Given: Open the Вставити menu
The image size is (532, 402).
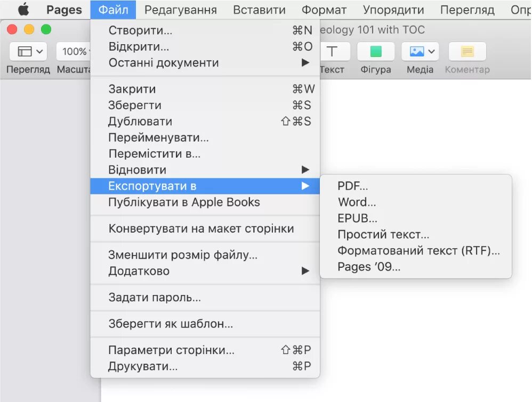Looking at the screenshot, I should tap(259, 10).
